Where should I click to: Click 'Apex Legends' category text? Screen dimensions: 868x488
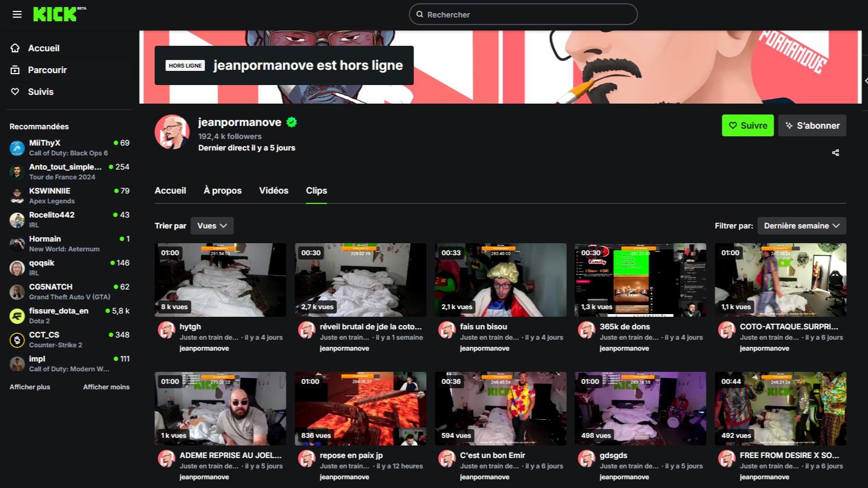click(x=52, y=201)
